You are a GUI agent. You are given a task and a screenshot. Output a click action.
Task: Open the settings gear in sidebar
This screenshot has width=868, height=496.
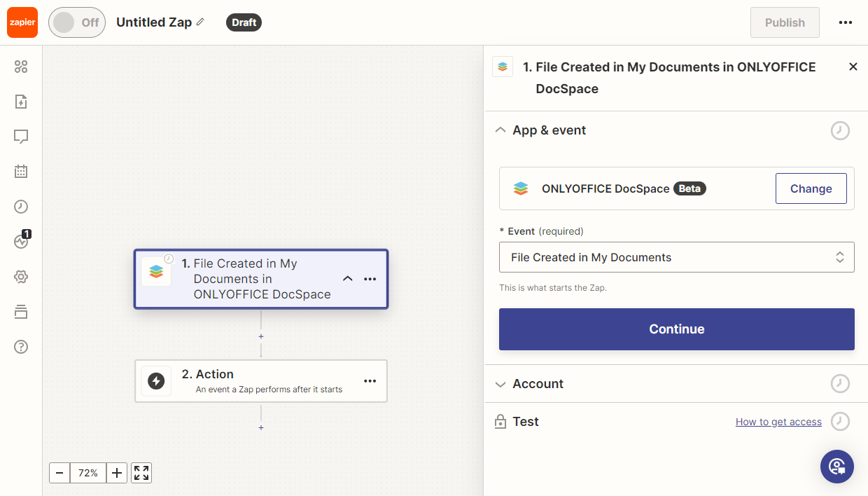pyautogui.click(x=21, y=277)
